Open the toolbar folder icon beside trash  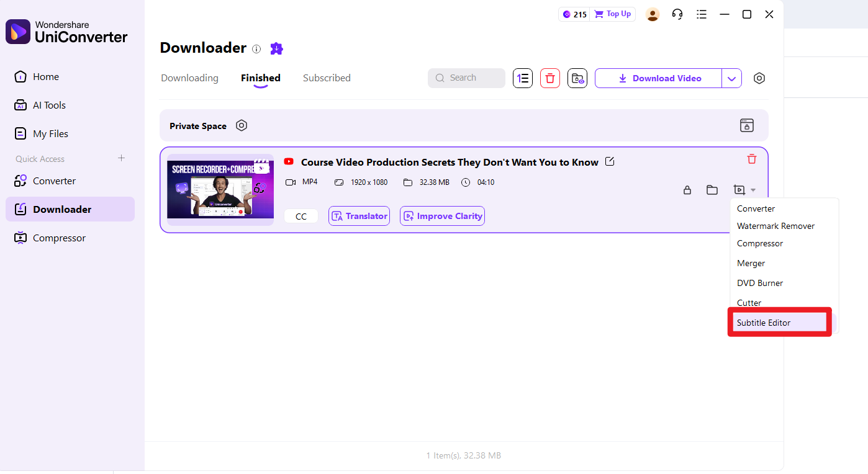[x=577, y=78]
